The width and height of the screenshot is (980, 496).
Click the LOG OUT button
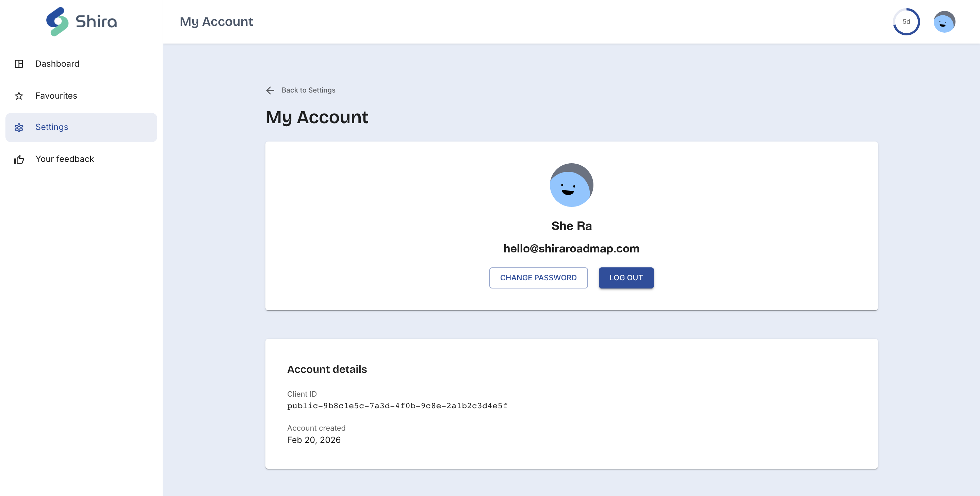626,278
